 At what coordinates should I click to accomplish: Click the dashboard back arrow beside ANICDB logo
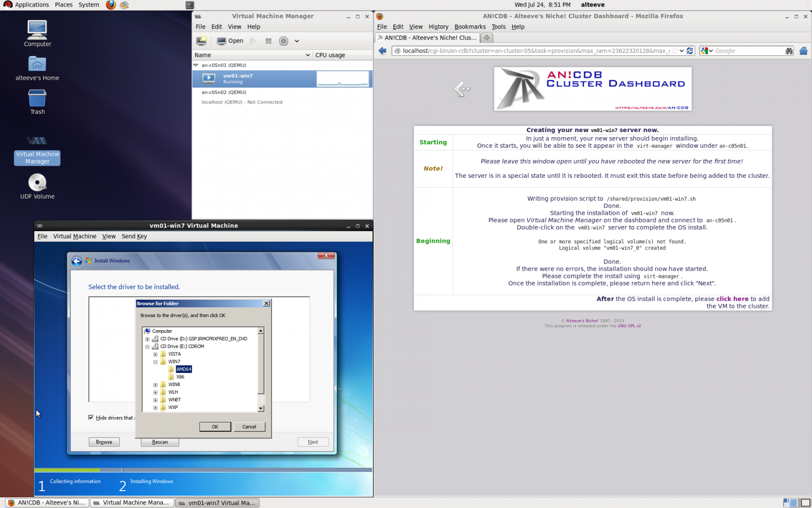pyautogui.click(x=462, y=89)
